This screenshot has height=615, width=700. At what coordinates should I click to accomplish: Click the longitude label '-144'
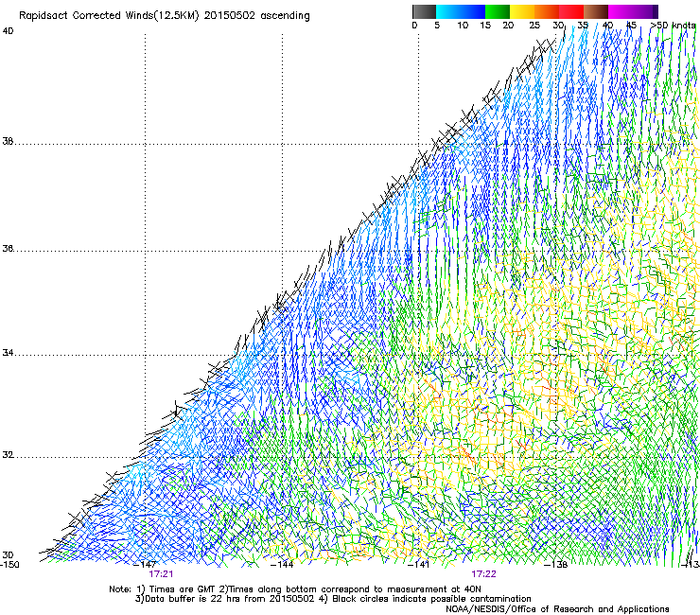pyautogui.click(x=282, y=565)
